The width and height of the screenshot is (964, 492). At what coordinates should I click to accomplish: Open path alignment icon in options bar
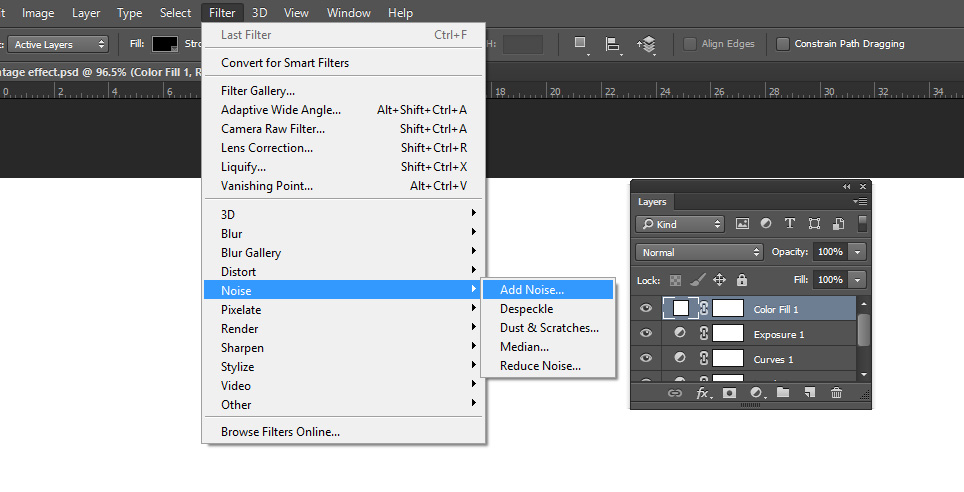tap(612, 44)
